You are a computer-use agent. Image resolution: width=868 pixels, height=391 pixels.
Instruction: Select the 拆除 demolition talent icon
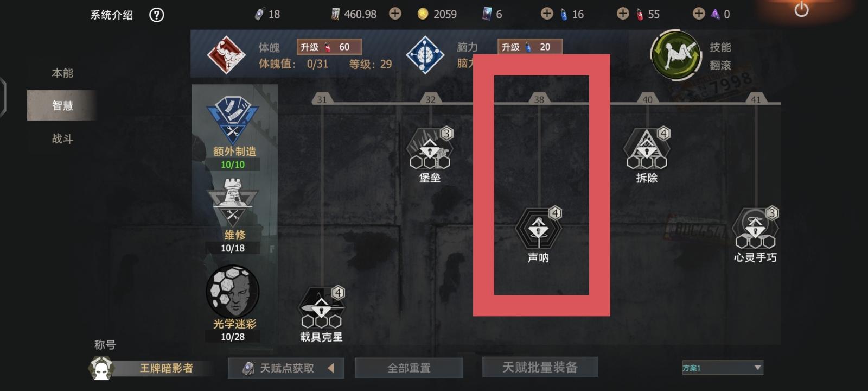click(x=647, y=148)
